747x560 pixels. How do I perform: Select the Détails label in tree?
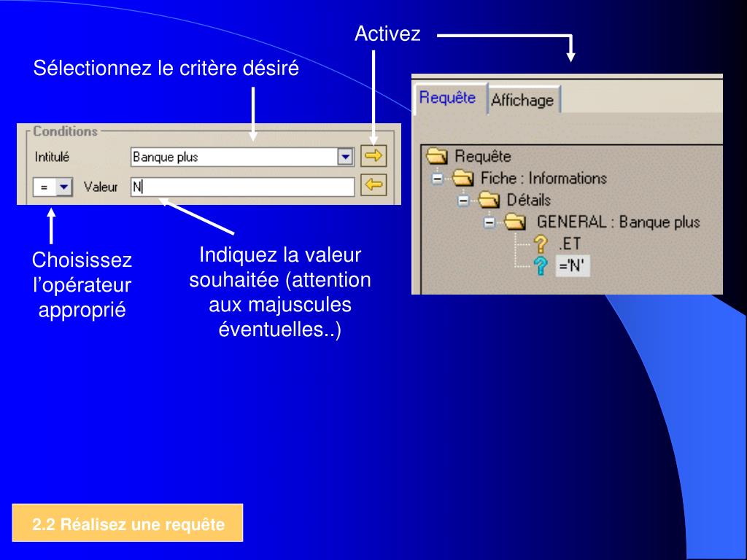click(528, 200)
